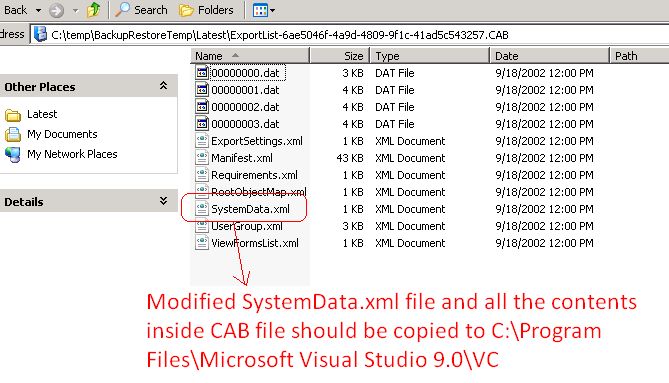Select the RootObjectMap.xml file icon
669x383 pixels.
coord(202,192)
